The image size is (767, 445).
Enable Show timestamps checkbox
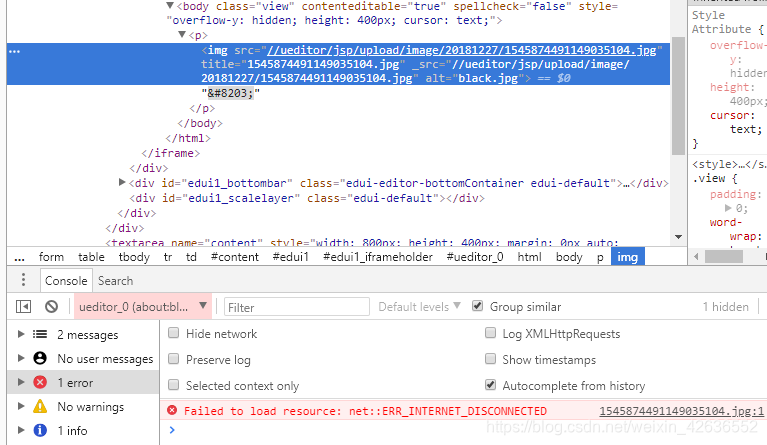pos(490,359)
